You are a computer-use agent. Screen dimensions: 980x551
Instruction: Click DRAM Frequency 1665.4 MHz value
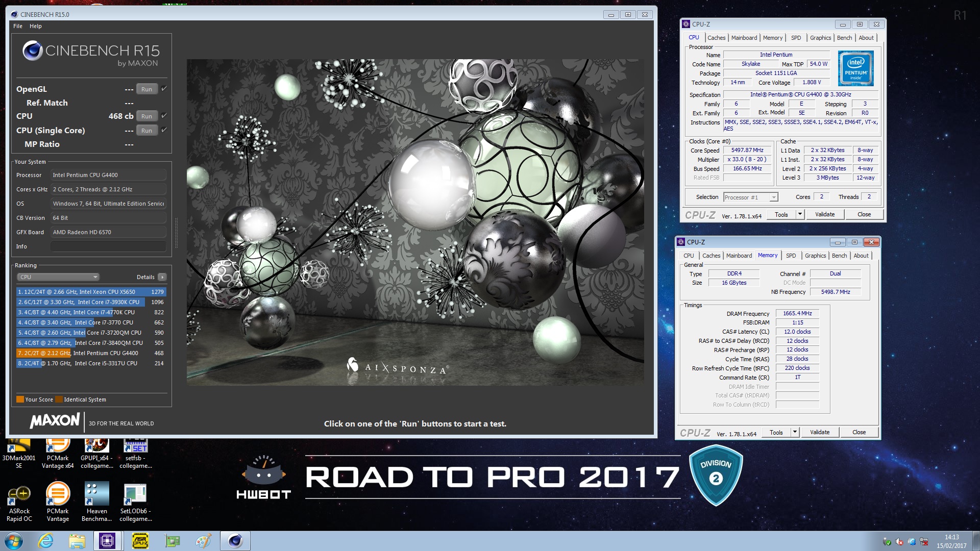797,314
